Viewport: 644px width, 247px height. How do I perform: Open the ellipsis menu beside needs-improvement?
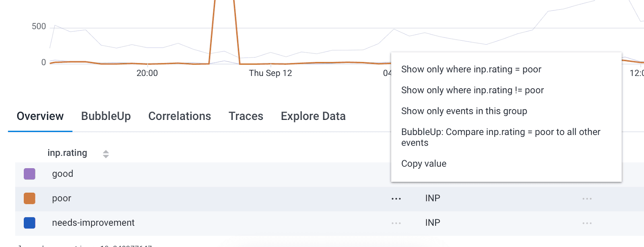click(x=396, y=223)
